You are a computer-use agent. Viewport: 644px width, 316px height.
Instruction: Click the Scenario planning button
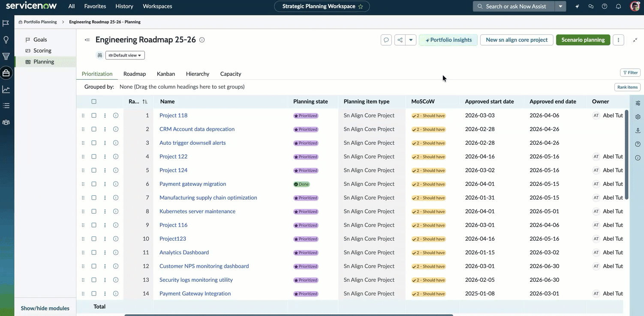click(x=583, y=40)
